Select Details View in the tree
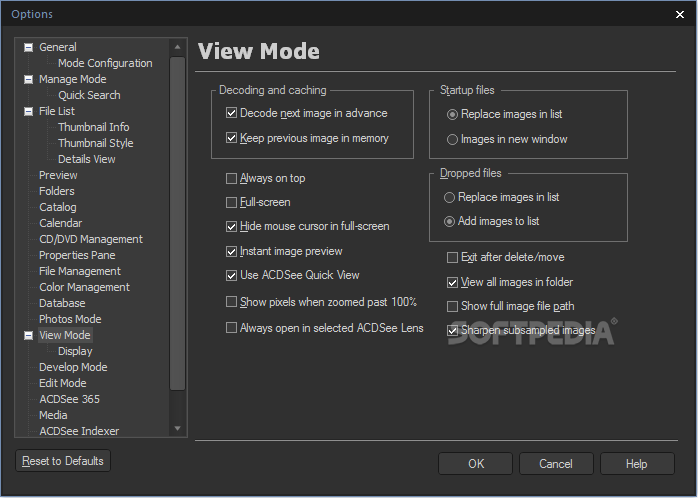 [86, 159]
